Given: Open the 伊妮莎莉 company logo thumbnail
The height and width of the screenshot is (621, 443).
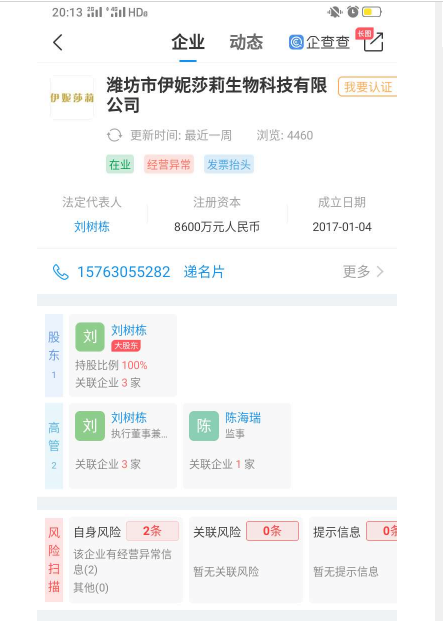Looking at the screenshot, I should 72,97.
